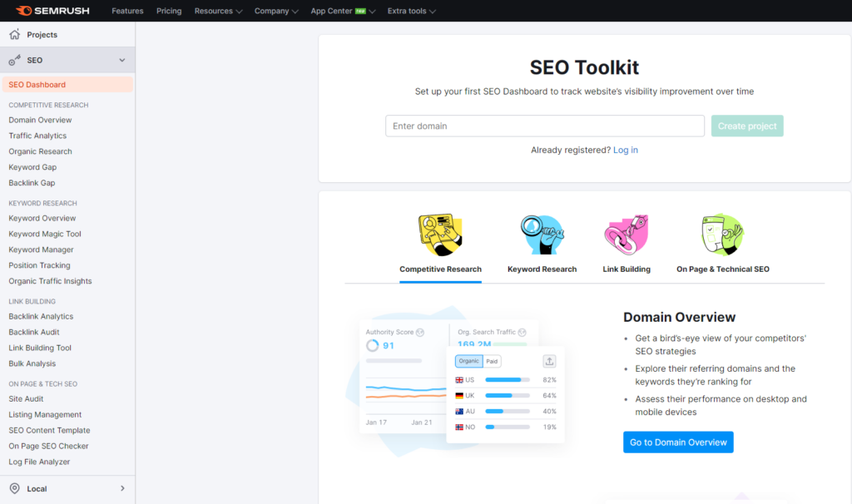
Task: Open Domain Overview in the sidebar
Action: [40, 120]
